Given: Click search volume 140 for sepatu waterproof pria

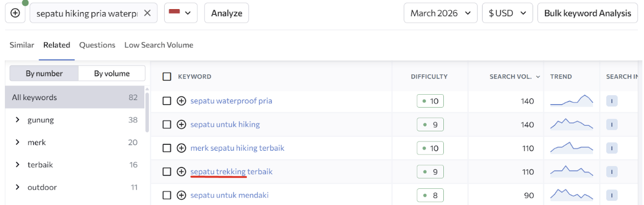Looking at the screenshot, I should point(527,101).
